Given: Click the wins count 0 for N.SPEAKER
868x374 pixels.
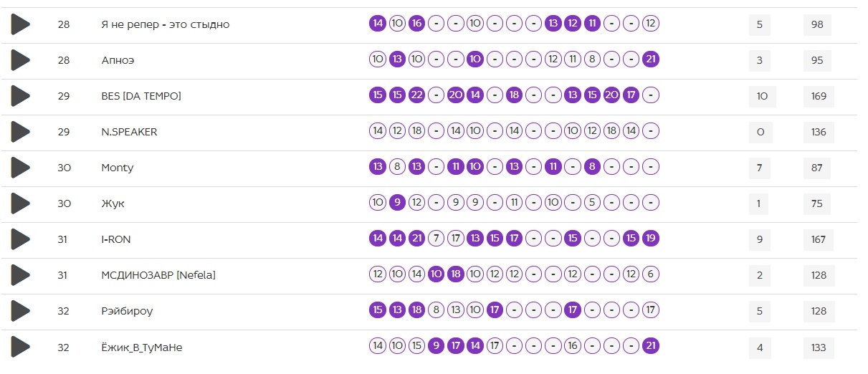Looking at the screenshot, I should pyautogui.click(x=760, y=132).
